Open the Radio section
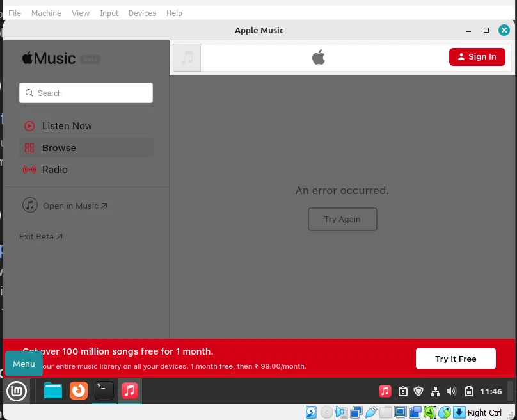 [86, 170]
